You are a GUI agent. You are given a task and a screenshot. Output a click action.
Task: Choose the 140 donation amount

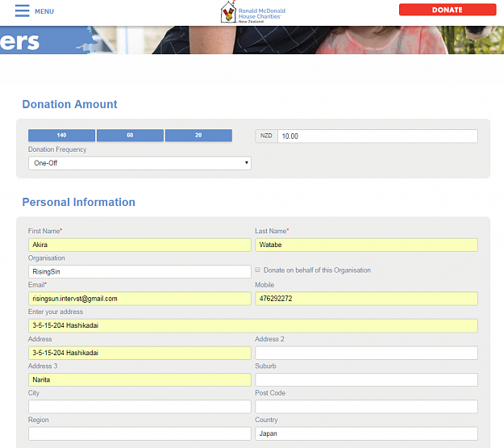[62, 135]
